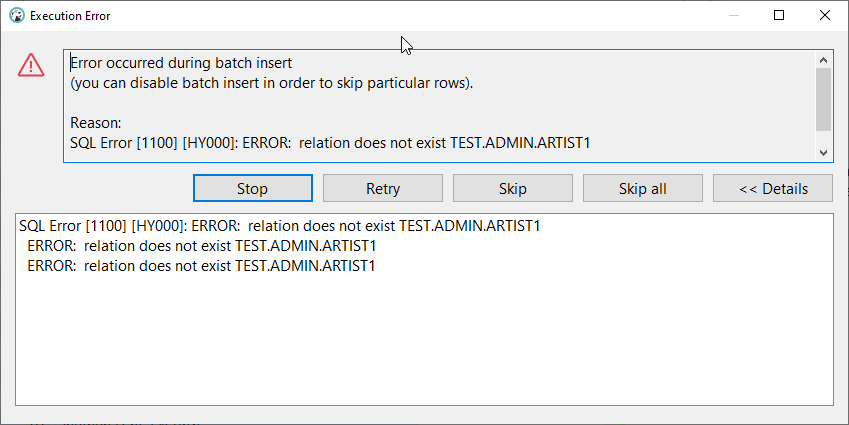Click the first SQL Error line in the details pane

point(279,226)
